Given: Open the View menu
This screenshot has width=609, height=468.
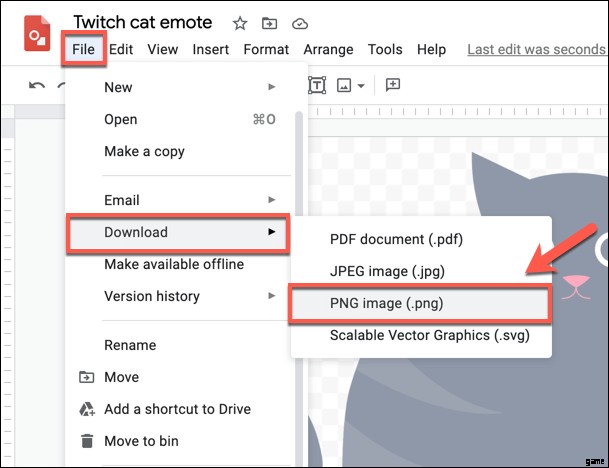Looking at the screenshot, I should (162, 49).
